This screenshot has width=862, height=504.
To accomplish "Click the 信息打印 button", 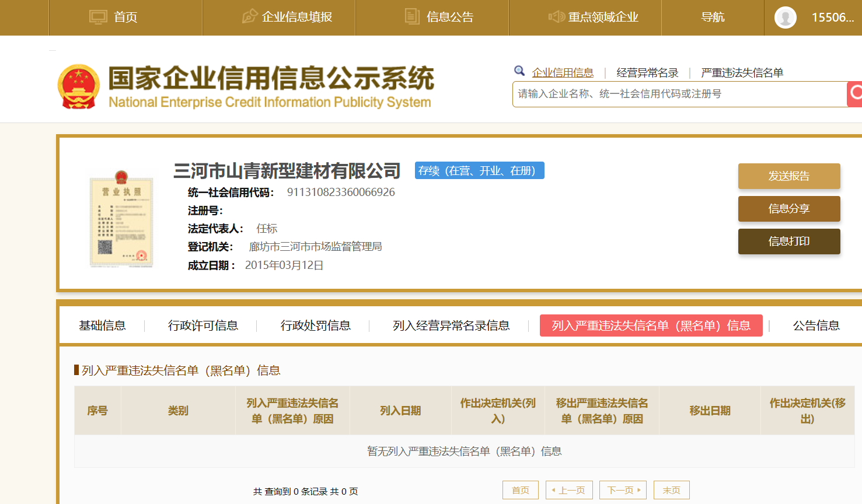I will pos(788,242).
